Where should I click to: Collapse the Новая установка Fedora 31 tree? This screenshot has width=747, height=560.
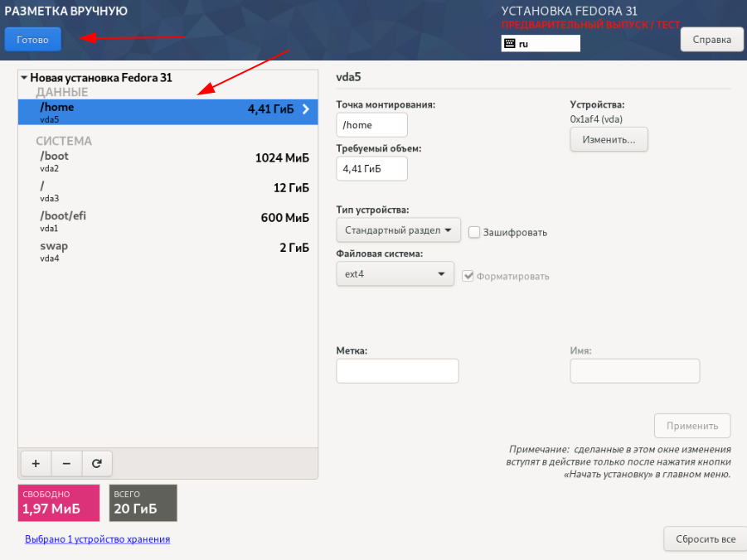point(26,77)
